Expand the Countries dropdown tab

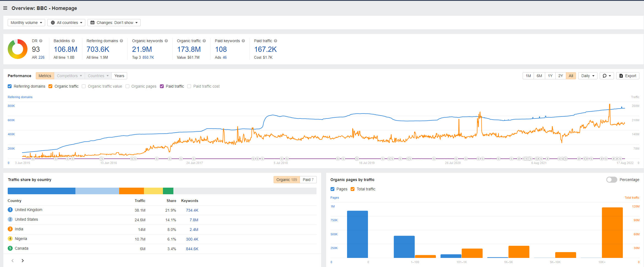pyautogui.click(x=98, y=76)
